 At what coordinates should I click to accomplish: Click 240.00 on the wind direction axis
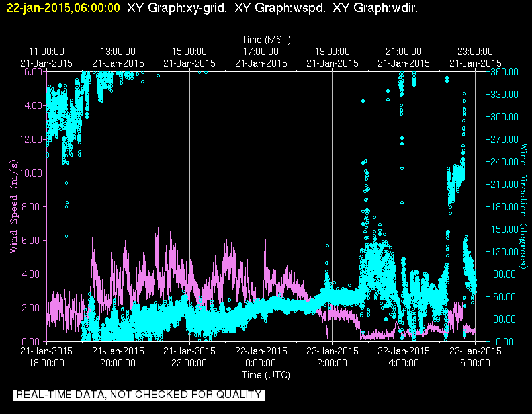(504, 162)
